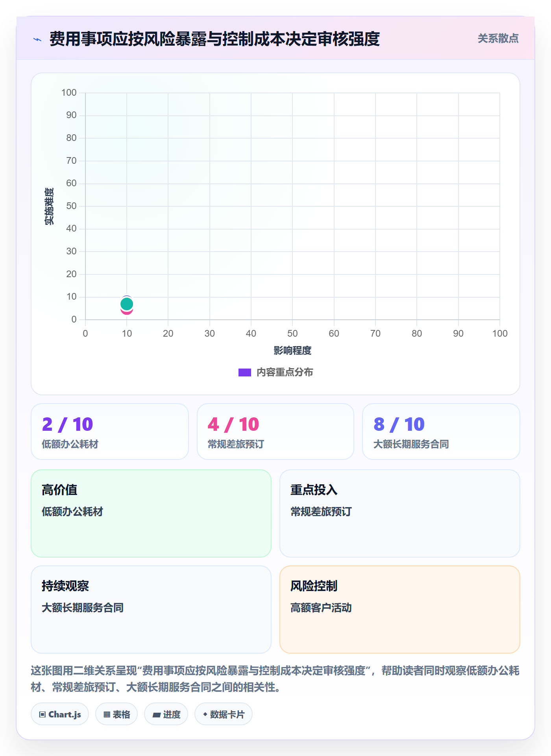Screen dimensions: 551x756
Task: Click the teal scatter data point
Action: point(127,304)
